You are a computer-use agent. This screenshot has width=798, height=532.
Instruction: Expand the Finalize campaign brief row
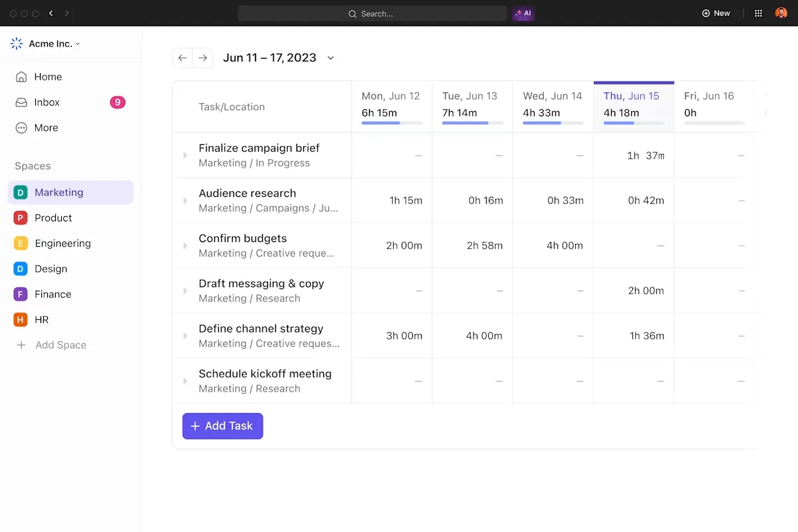[186, 155]
